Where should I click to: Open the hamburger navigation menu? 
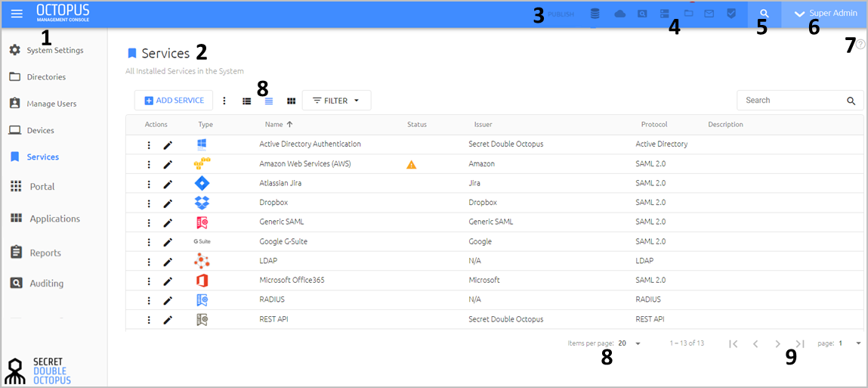pos(17,14)
